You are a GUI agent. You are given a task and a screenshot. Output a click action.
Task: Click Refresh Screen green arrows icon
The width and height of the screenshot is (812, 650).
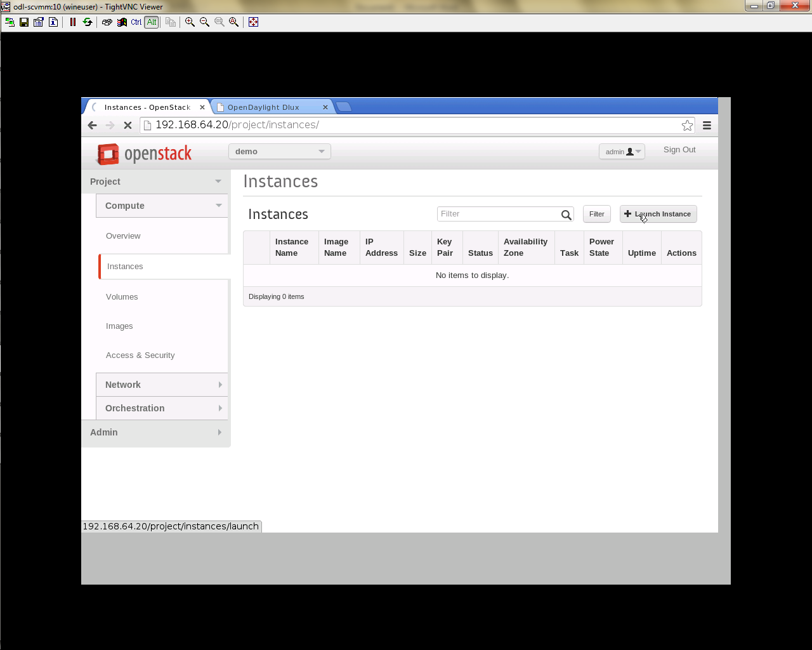[x=88, y=22]
